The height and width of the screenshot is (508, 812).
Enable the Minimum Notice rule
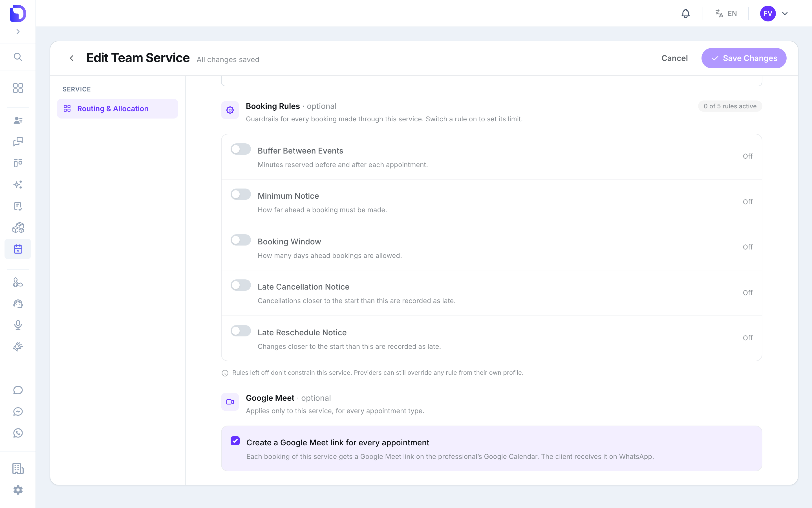pyautogui.click(x=240, y=194)
